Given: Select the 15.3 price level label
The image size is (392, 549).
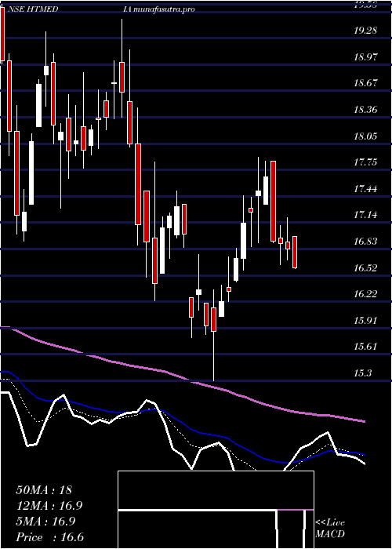Looking at the screenshot, I should click(x=362, y=373).
